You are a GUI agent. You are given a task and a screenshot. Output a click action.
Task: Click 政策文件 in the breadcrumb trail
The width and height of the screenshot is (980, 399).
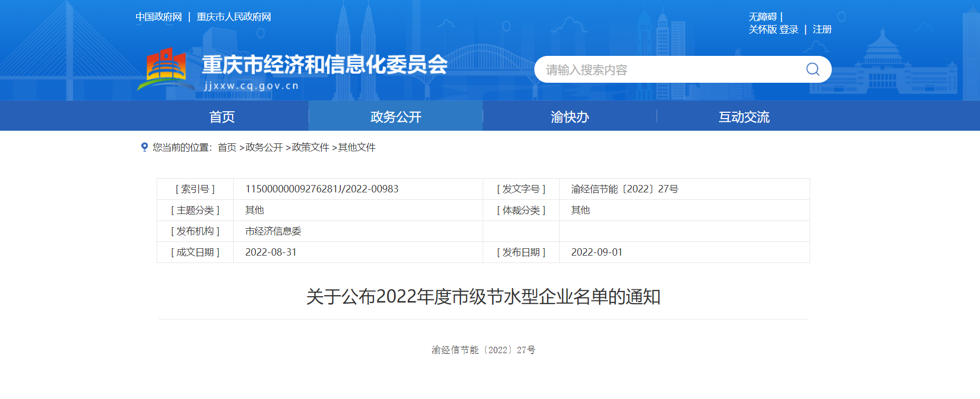tap(311, 148)
